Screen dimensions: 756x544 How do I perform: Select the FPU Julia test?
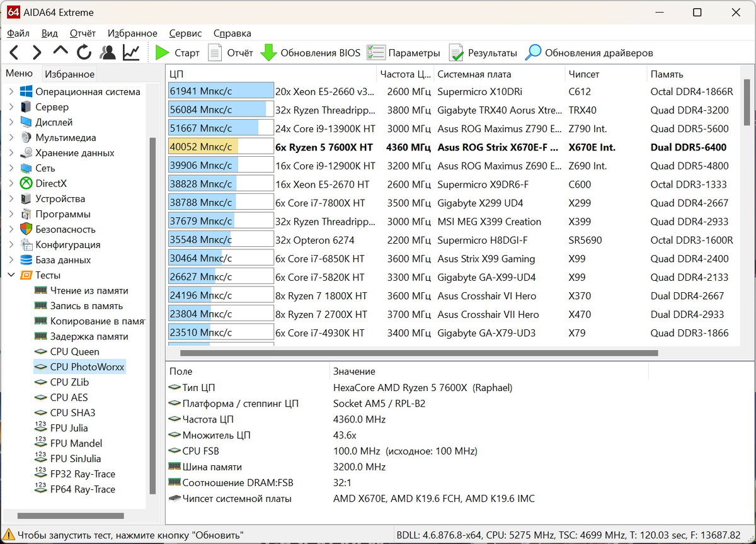(x=69, y=428)
